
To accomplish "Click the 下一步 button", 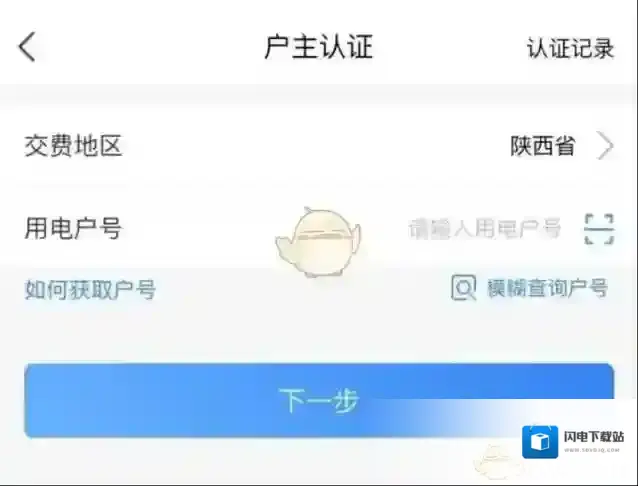I will [319, 401].
